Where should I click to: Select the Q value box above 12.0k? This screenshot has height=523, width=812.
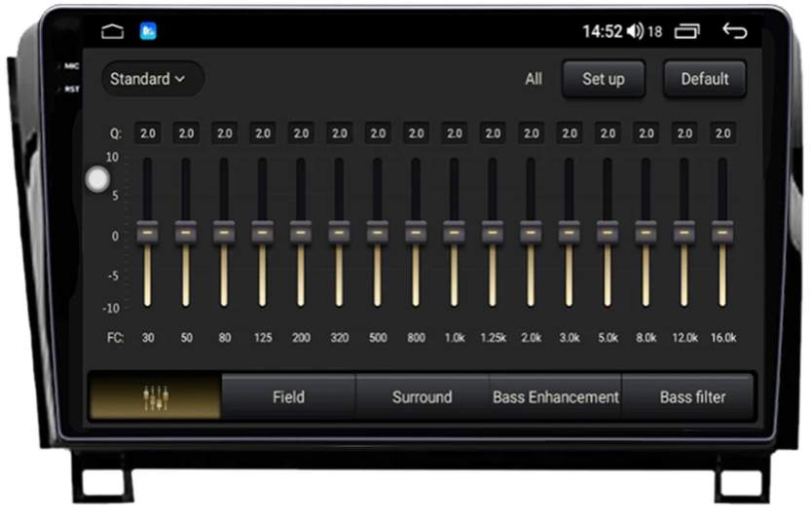coord(684,133)
